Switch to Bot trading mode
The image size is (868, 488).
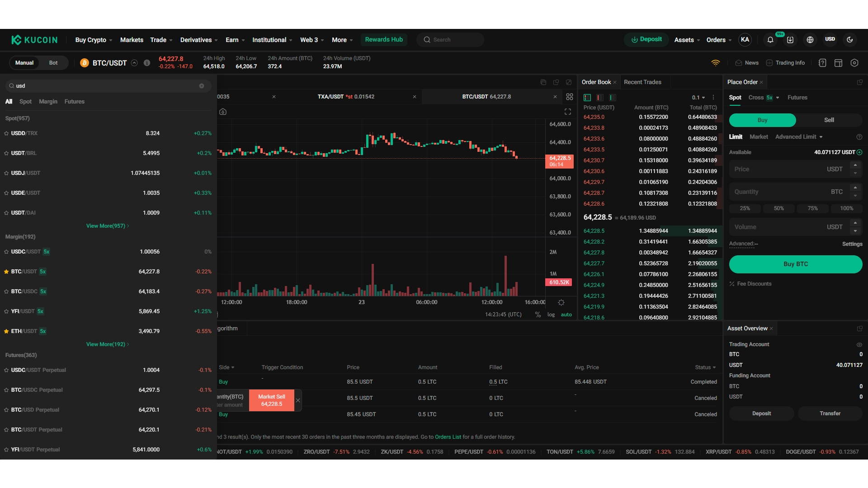tap(53, 63)
